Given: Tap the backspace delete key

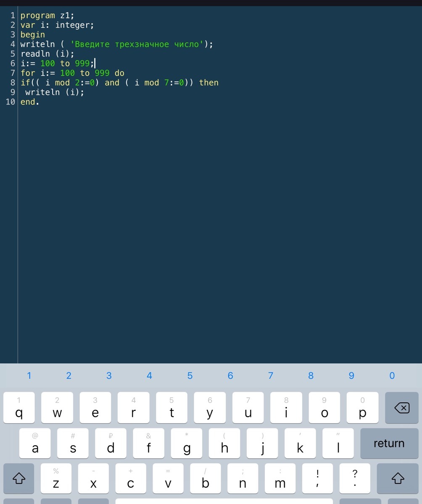Looking at the screenshot, I should (401, 408).
